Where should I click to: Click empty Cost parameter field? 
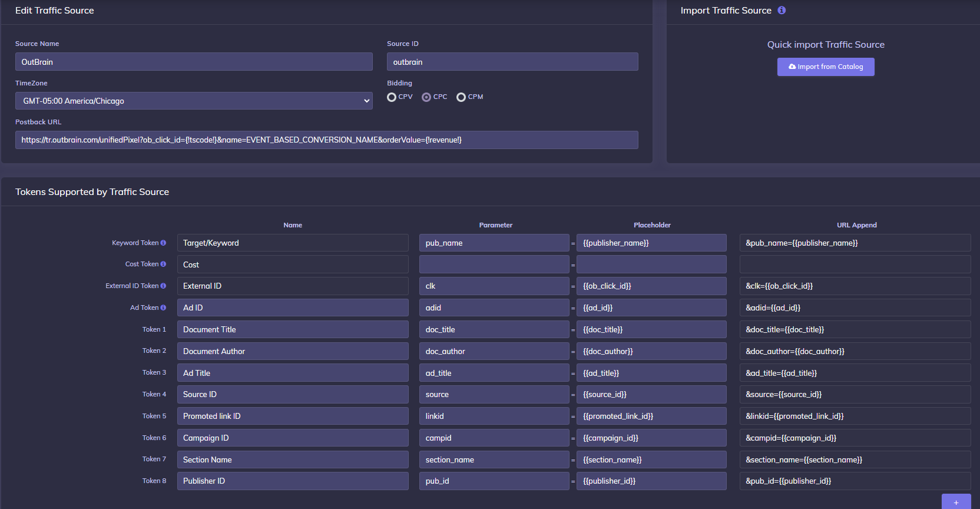494,265
